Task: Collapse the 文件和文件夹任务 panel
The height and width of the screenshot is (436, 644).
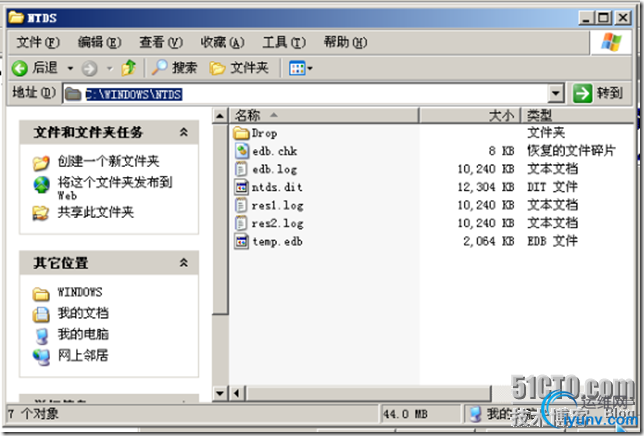Action: 184,132
